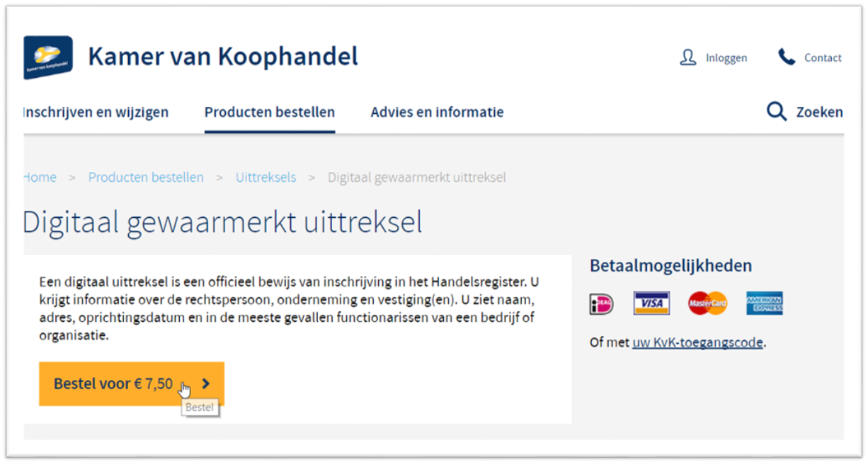Click the Inloggen text link

pyautogui.click(x=726, y=58)
